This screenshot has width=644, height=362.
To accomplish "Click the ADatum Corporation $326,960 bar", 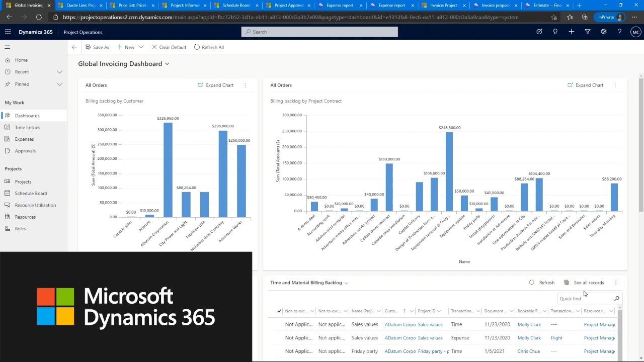I will (x=168, y=170).
